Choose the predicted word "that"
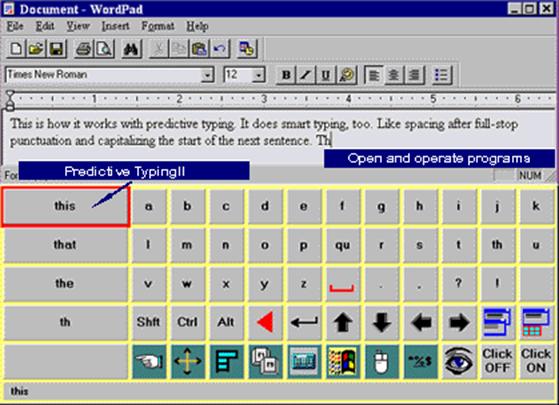Viewport: 559px width, 405px height. [65, 245]
